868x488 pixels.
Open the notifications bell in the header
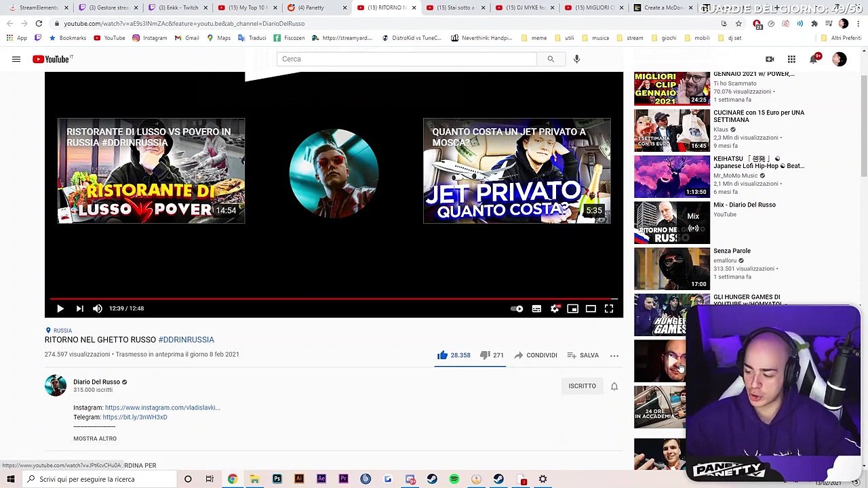click(814, 59)
